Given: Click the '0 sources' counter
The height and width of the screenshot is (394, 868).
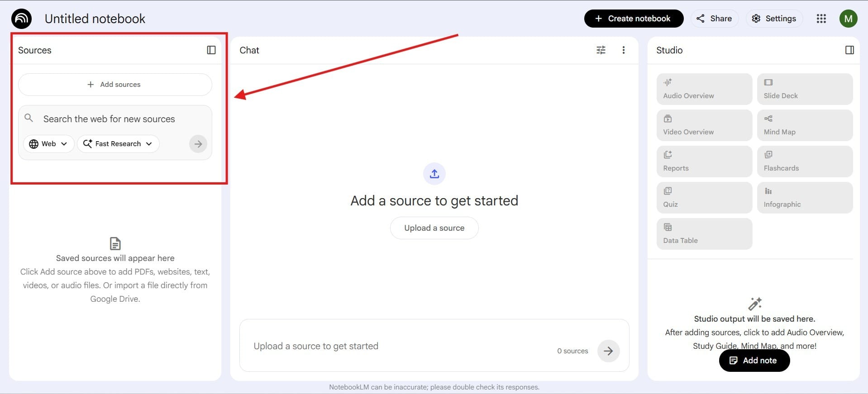Looking at the screenshot, I should [572, 351].
